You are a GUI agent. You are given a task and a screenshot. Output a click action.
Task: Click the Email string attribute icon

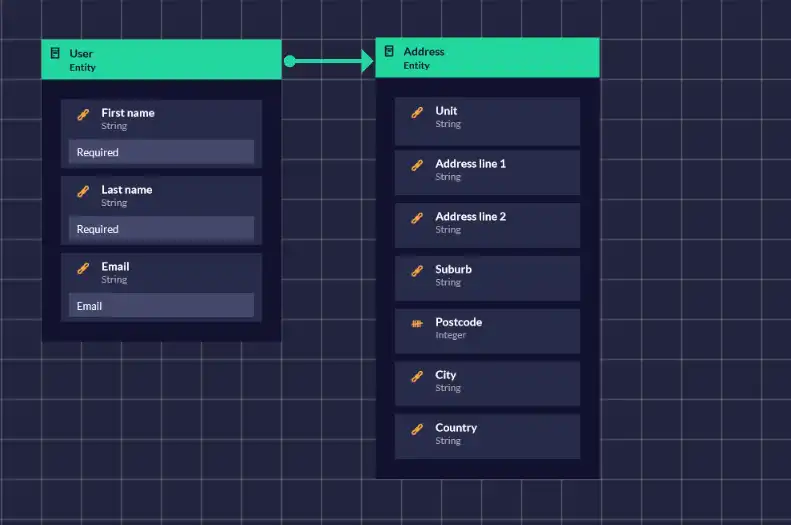click(83, 268)
